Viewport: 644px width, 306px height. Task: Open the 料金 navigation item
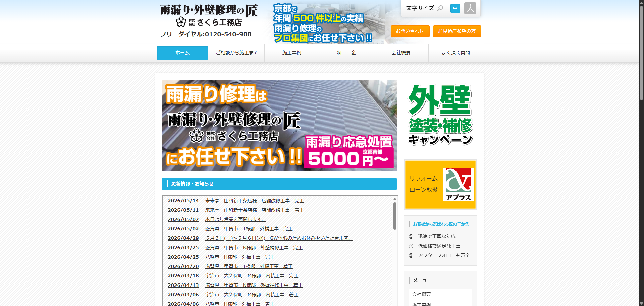[x=346, y=53]
